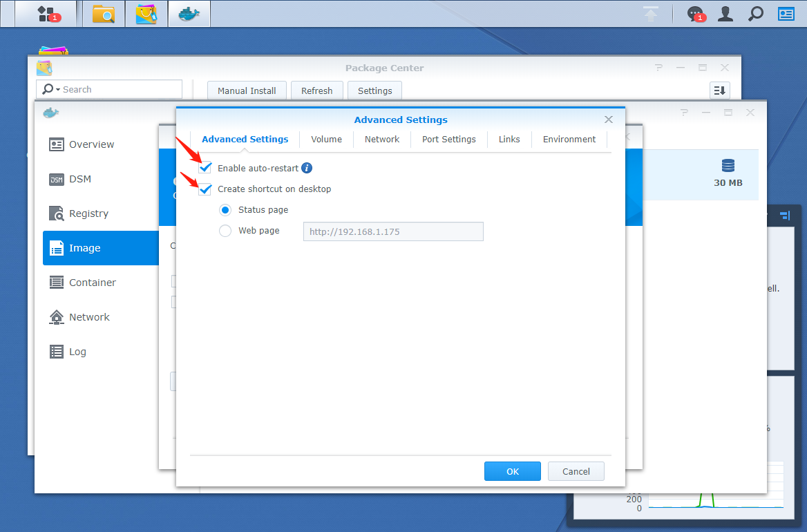The height and width of the screenshot is (532, 807).
Task: Click the Docker window whale icon
Action: [x=51, y=113]
